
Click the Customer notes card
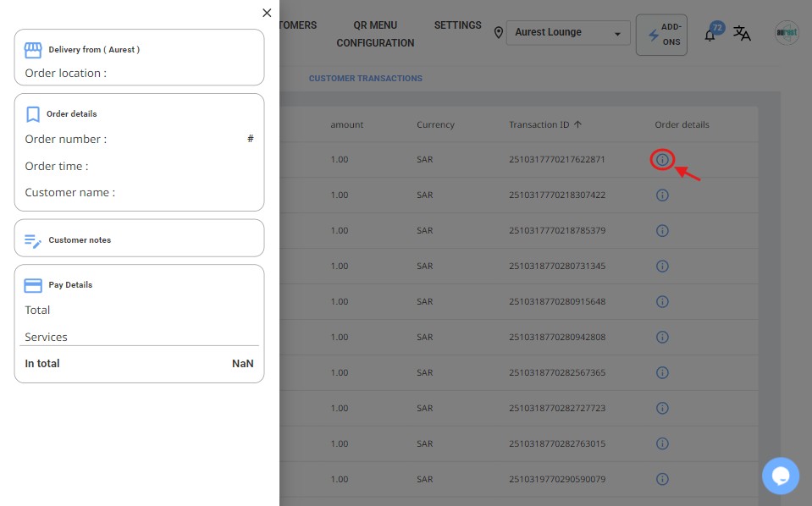pos(139,239)
